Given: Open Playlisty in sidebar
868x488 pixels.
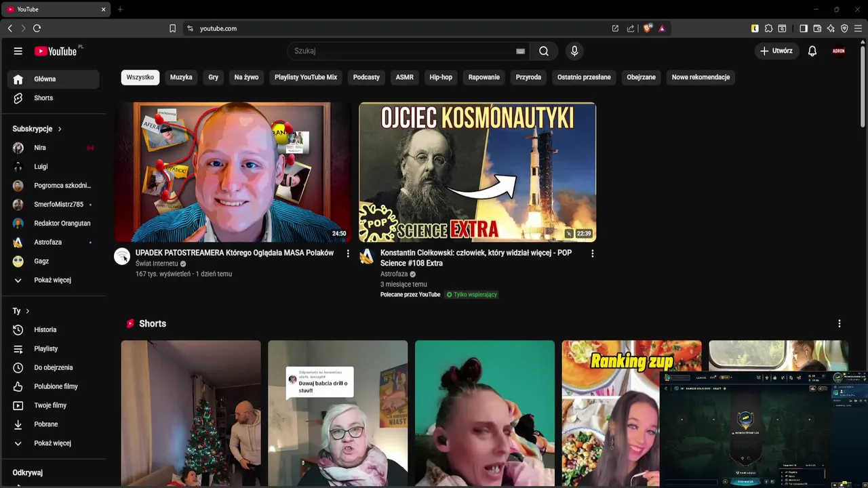Looking at the screenshot, I should (54, 349).
